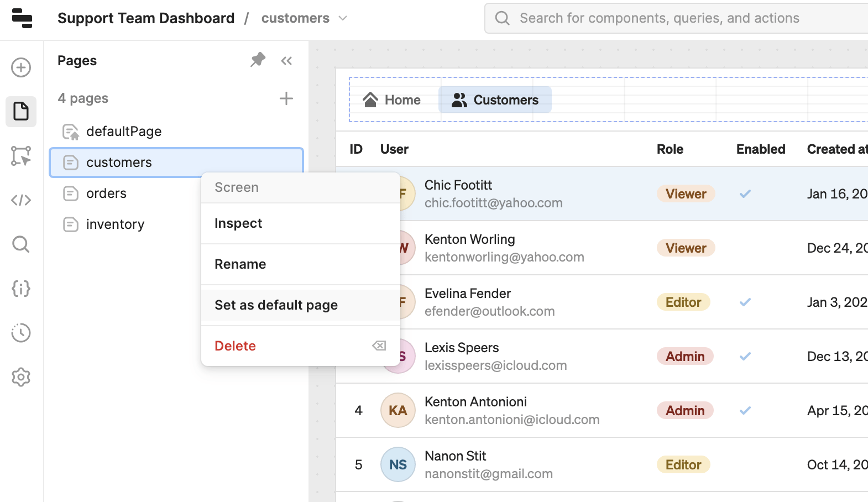Click email kenton.antonioni@icloud.com
The height and width of the screenshot is (502, 868).
pyautogui.click(x=512, y=420)
